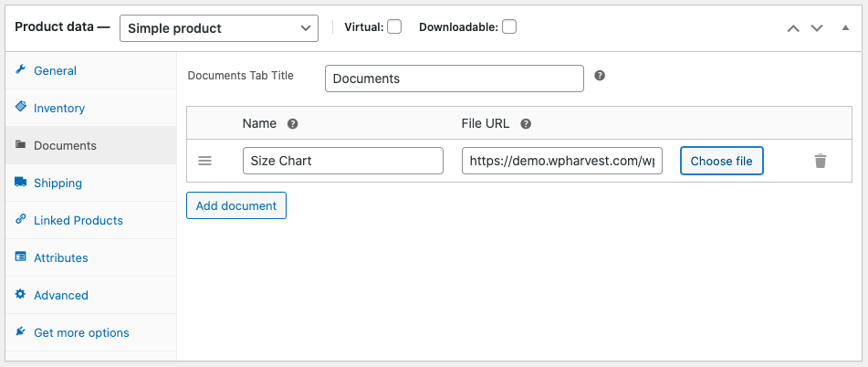The height and width of the screenshot is (367, 868).
Task: Click the General tab wrench icon
Action: 20,69
